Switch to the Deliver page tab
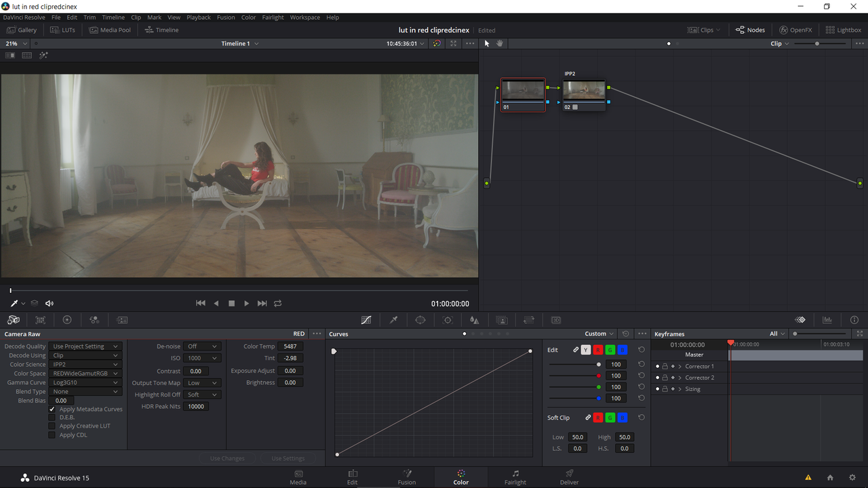Viewport: 868px width, 488px height. coord(570,477)
